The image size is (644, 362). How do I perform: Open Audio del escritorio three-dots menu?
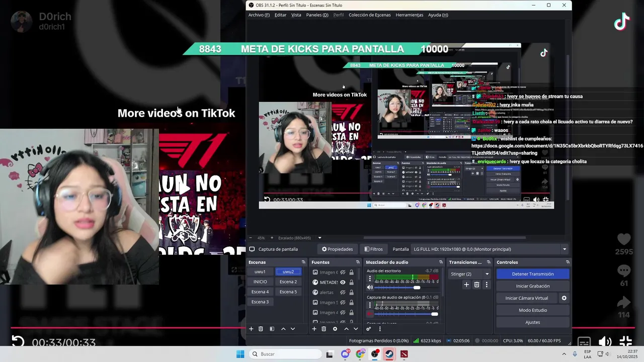coord(370,279)
